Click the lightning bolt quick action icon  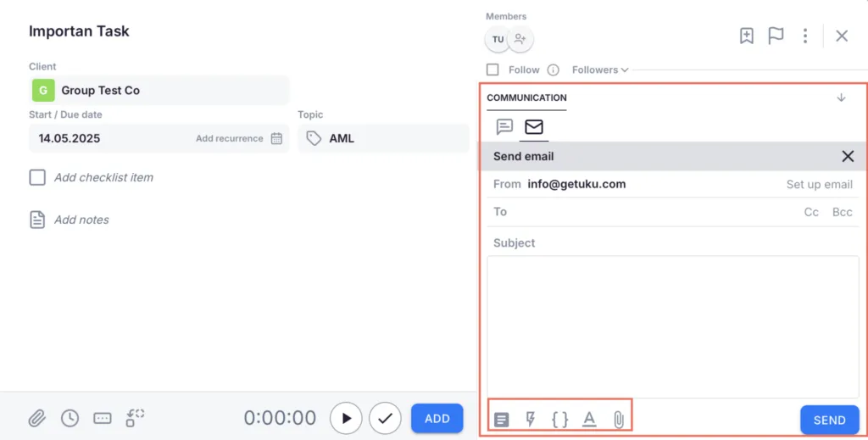[x=531, y=420]
